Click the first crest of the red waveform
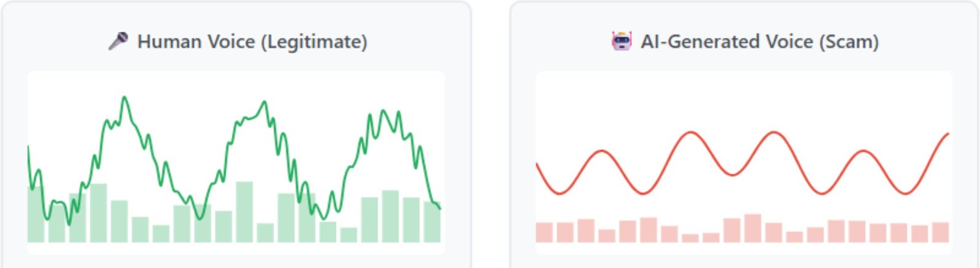Viewport: 980px width, 268px height. (x=603, y=151)
